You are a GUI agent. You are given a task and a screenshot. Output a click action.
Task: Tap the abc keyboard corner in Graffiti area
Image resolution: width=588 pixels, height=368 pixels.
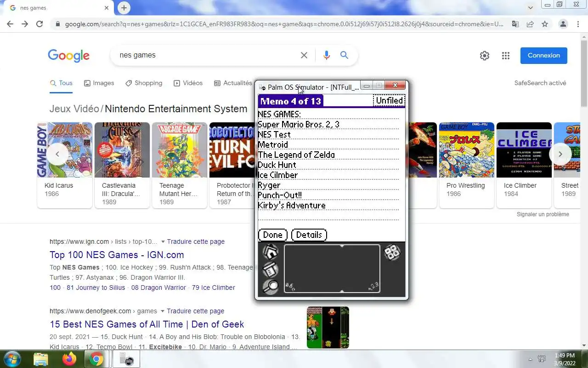[290, 287]
